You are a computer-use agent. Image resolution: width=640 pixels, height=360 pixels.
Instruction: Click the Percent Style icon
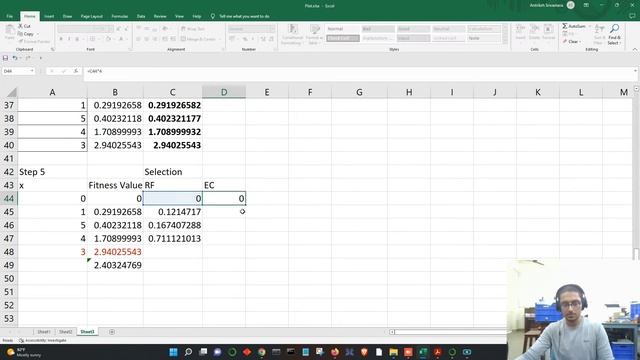coord(245,39)
